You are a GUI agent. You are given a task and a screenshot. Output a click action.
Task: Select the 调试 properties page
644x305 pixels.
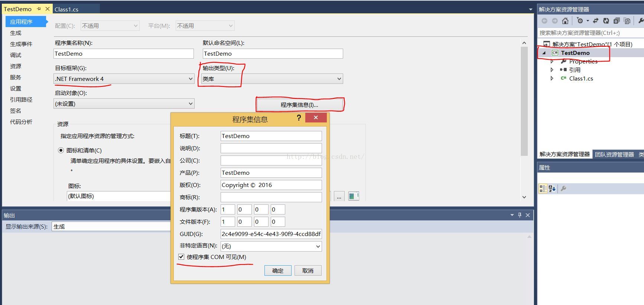point(16,55)
